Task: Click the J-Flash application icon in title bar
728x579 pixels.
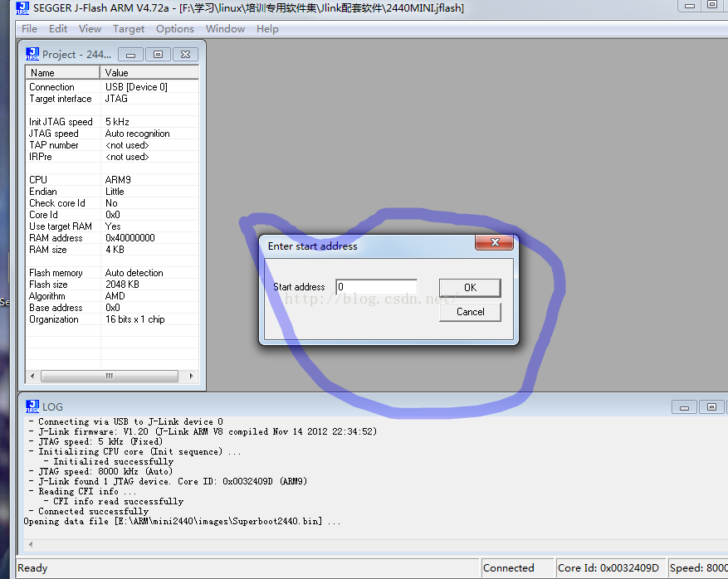Action: [22, 8]
